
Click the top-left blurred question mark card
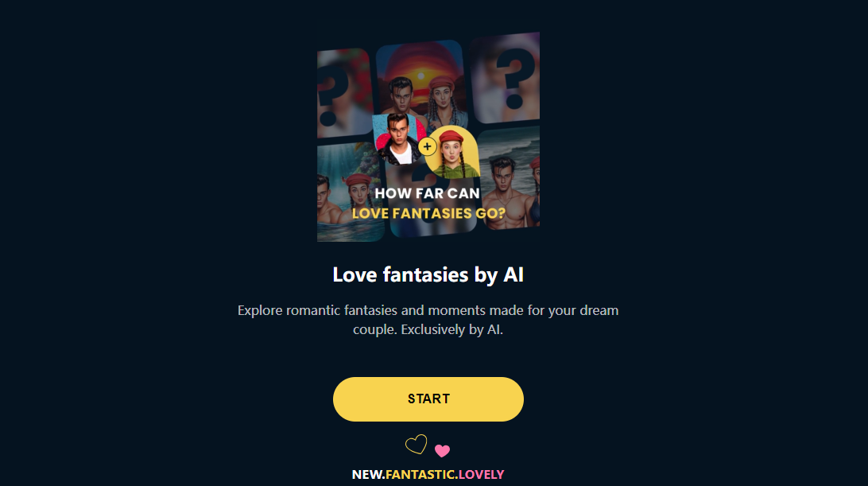(343, 93)
